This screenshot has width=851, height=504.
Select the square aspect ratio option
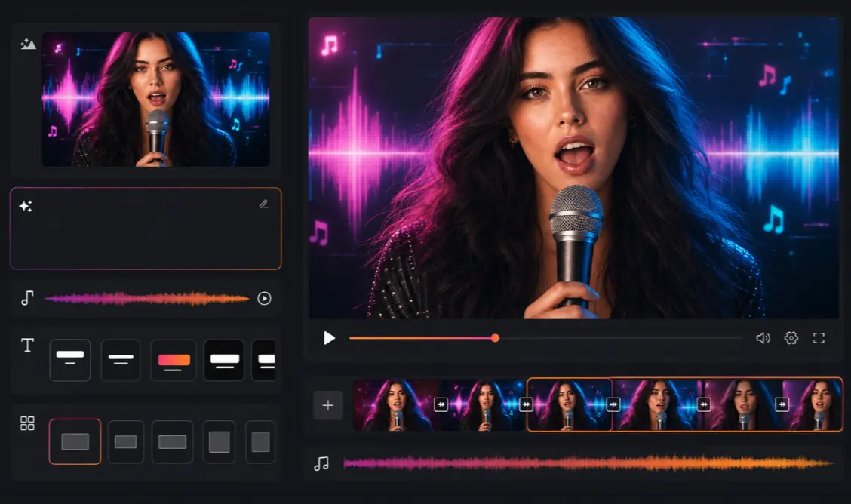tap(220, 441)
